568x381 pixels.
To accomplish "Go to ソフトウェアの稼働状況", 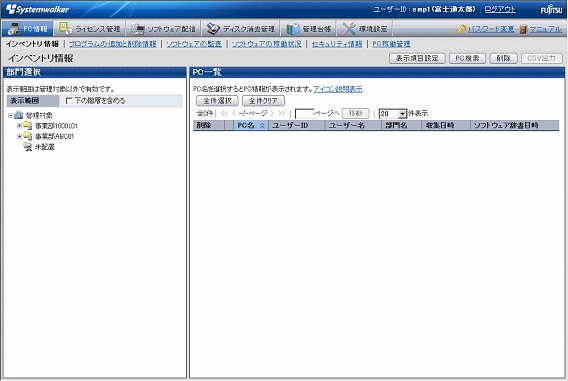I will coord(266,44).
